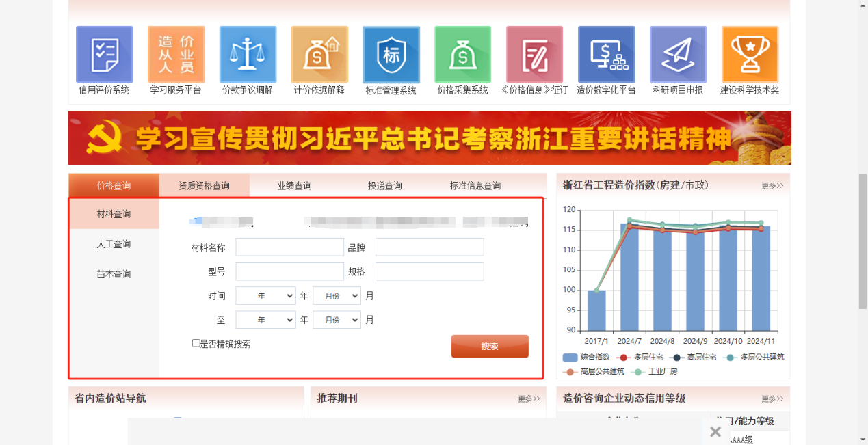Viewport: 868px width, 445px height.
Task: Open the 《价格信息》征订 icon
Action: (534, 55)
